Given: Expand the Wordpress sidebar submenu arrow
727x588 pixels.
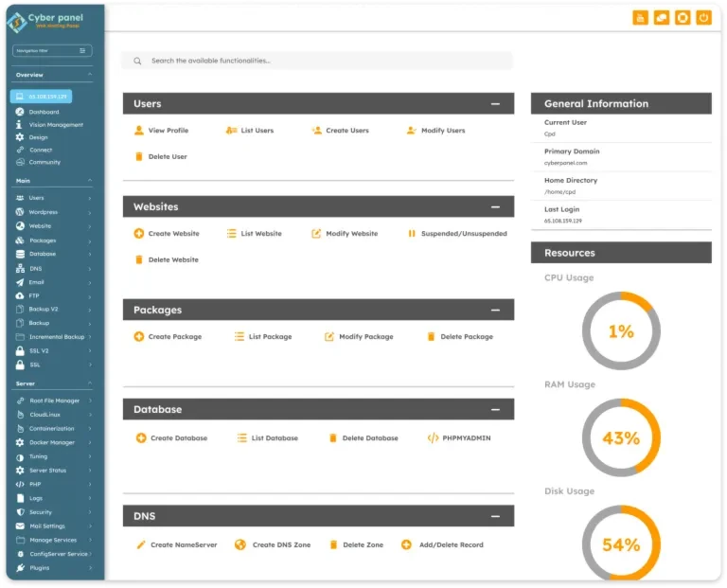Looking at the screenshot, I should [x=90, y=212].
